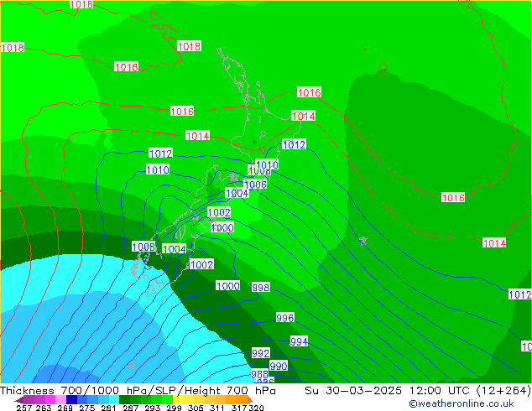Screen dimensions: 532x411
Task: Click the blue 990 isobar label
Action: click(x=279, y=366)
